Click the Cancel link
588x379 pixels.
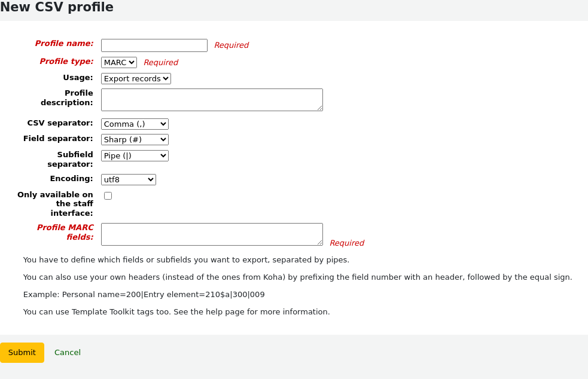click(67, 352)
